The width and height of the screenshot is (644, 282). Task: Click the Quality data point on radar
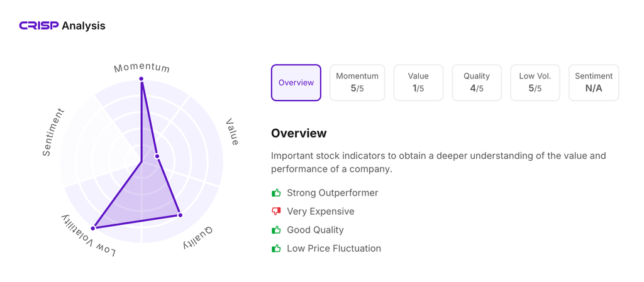[180, 215]
